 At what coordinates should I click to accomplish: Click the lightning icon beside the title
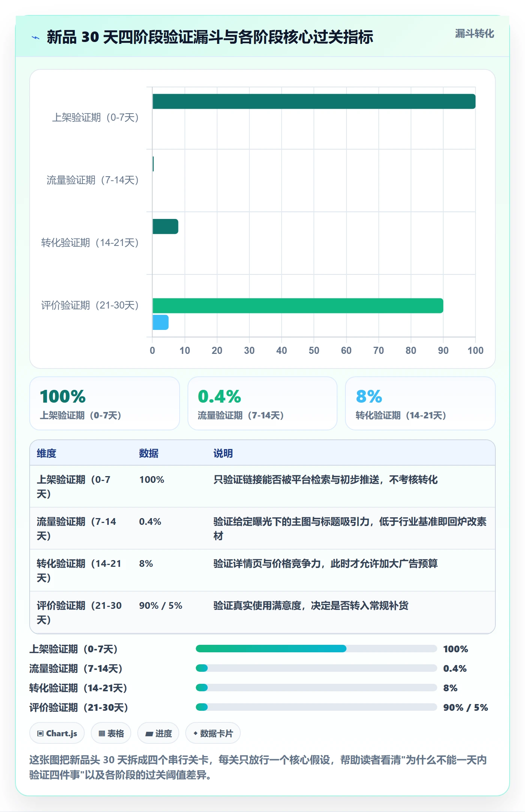[x=36, y=37]
